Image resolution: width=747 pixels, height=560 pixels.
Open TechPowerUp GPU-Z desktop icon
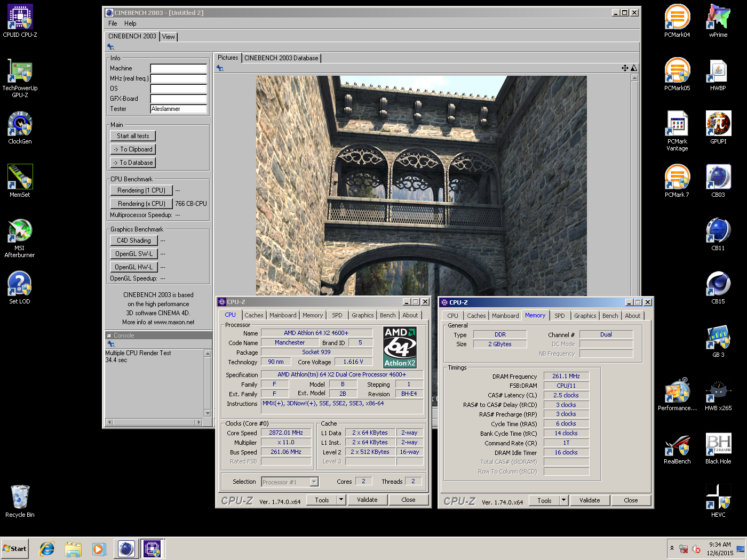[20, 78]
